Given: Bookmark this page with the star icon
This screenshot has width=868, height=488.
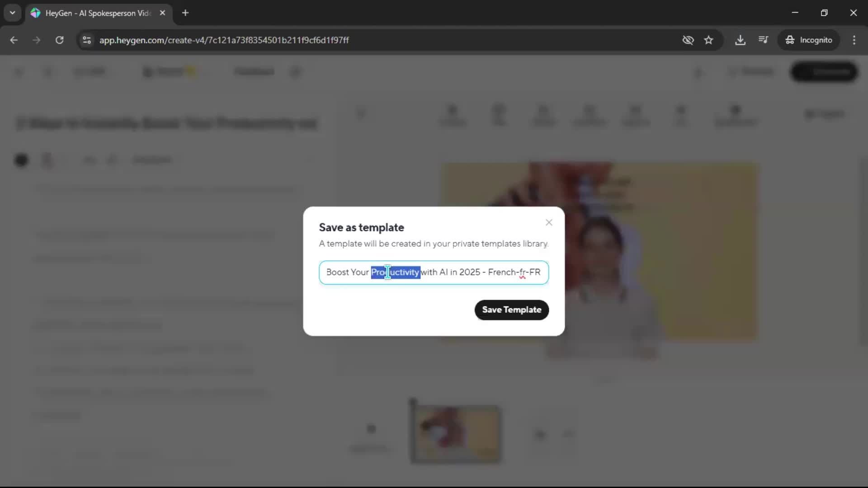Looking at the screenshot, I should click(x=708, y=40).
